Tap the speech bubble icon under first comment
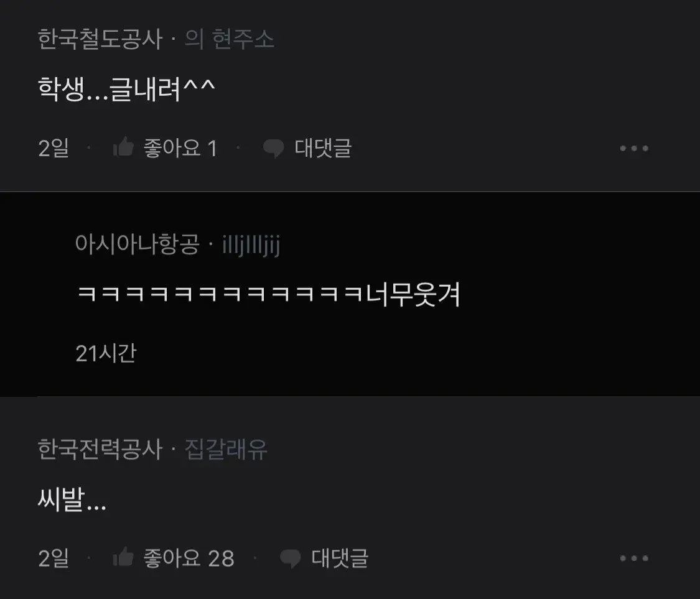The width and height of the screenshot is (700, 599). [x=273, y=148]
